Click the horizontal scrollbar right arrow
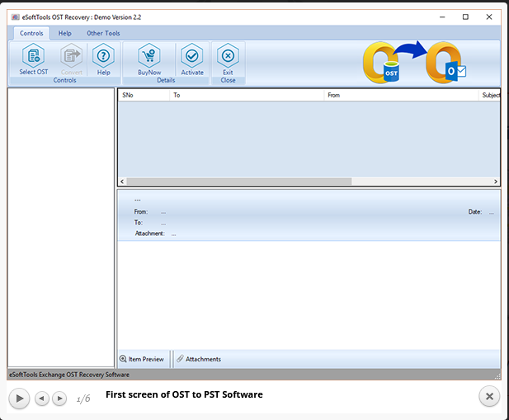The image size is (509, 420). (496, 182)
